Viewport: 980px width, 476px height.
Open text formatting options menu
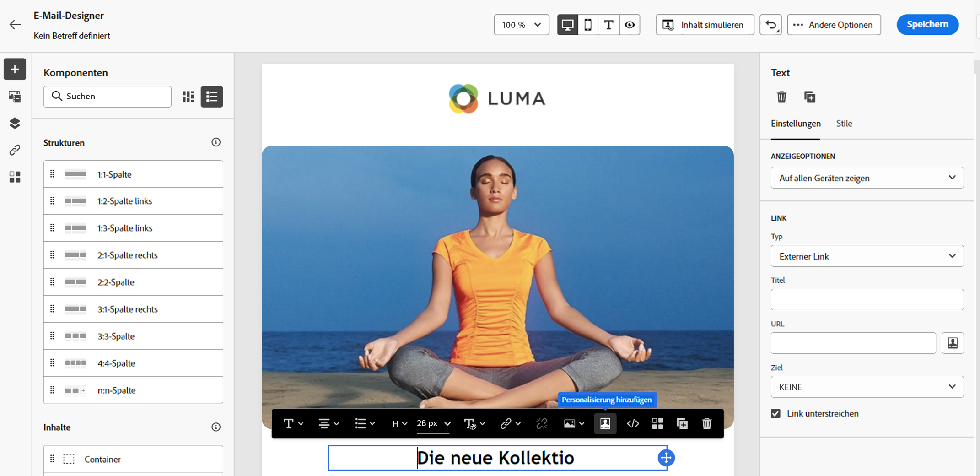click(474, 424)
